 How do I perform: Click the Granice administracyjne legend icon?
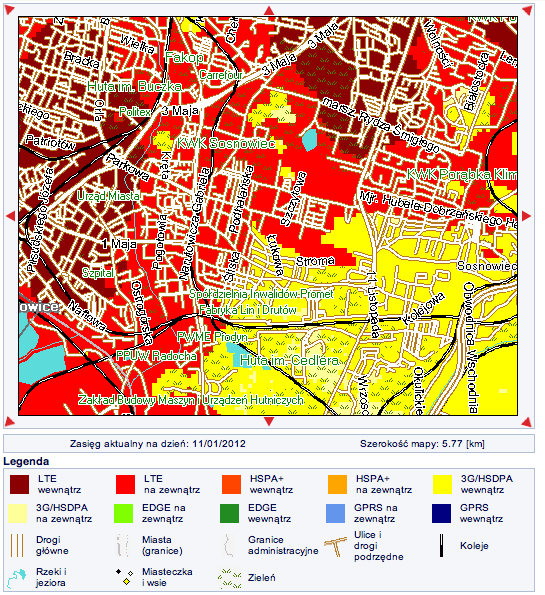pos(228,545)
